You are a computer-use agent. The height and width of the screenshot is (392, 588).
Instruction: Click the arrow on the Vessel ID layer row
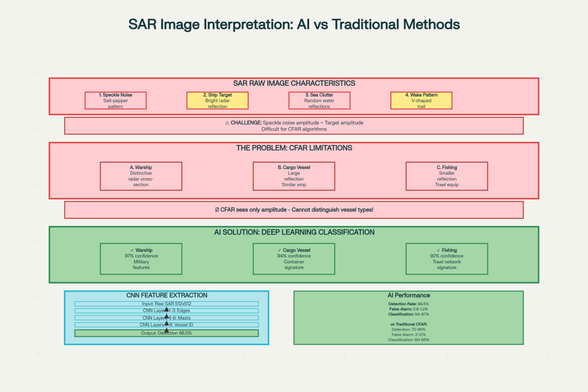pos(167,324)
